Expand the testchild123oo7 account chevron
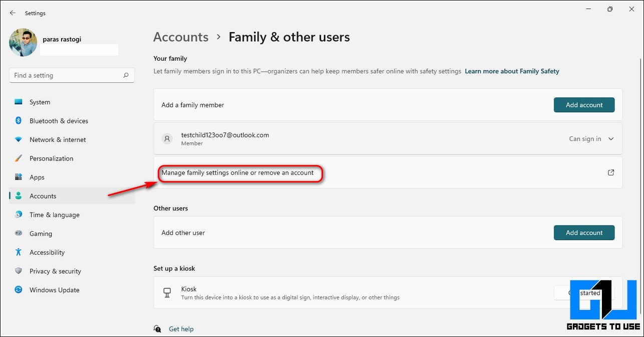The height and width of the screenshot is (337, 644). (611, 139)
